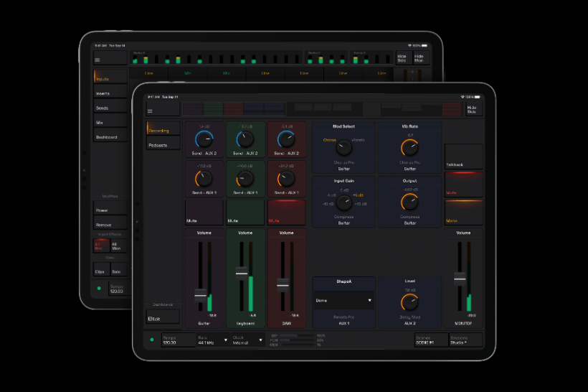
Task: Click the Guitar Send AUX 2 knob
Action: click(204, 141)
